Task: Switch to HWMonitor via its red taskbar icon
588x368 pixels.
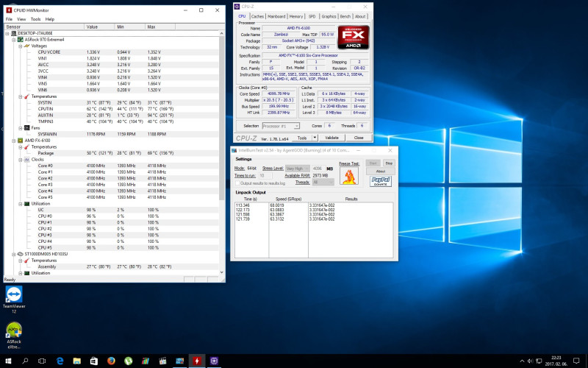Action: pos(197,361)
